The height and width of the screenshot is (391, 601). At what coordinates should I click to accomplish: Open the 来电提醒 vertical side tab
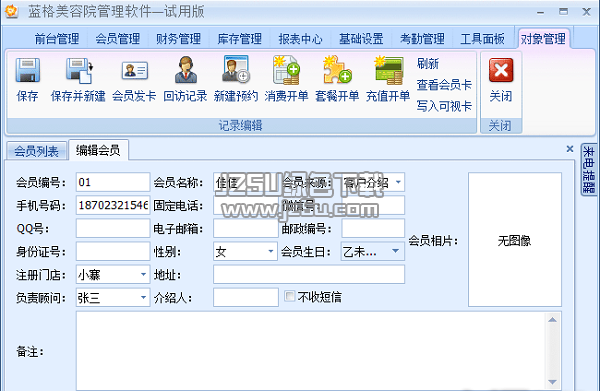(588, 169)
